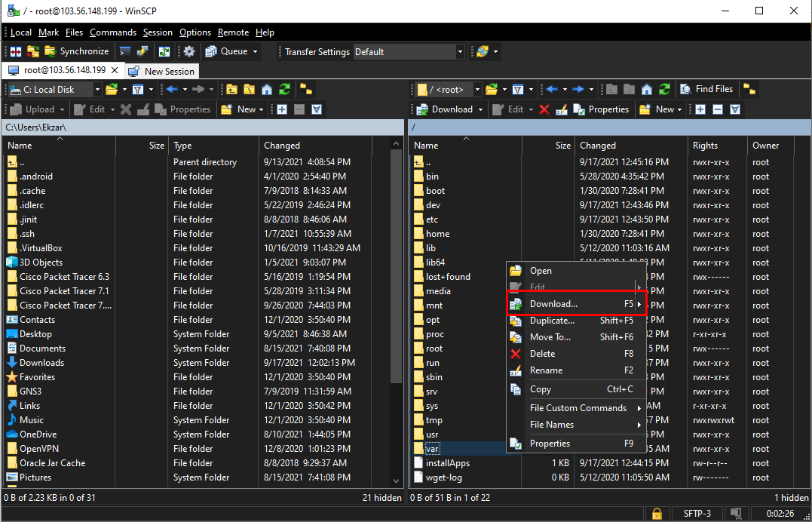
Task: Select the etc folder in remote panel
Action: pyautogui.click(x=432, y=220)
